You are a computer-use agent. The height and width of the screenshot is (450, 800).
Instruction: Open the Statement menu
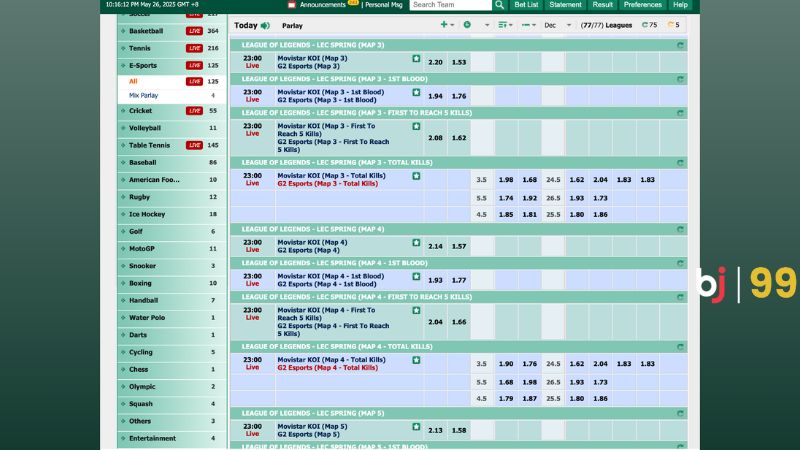coord(565,5)
